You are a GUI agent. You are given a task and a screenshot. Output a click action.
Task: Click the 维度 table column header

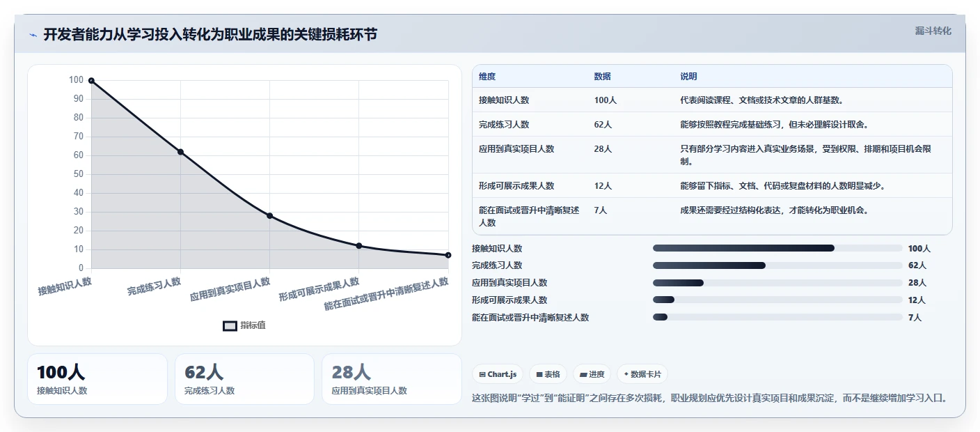click(487, 77)
